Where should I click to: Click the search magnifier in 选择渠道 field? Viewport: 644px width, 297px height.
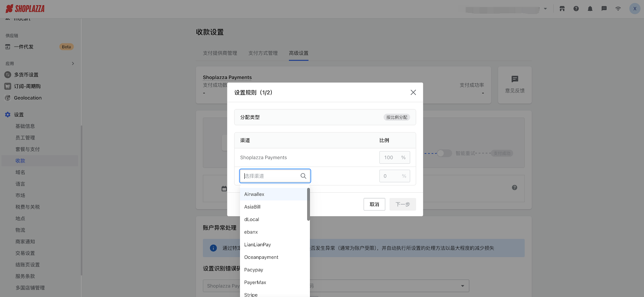click(303, 176)
